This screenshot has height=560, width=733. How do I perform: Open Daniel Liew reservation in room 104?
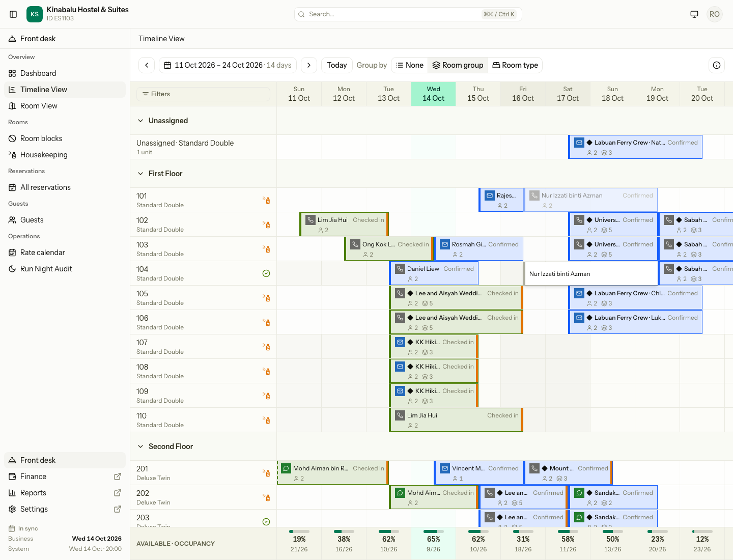[x=434, y=273]
